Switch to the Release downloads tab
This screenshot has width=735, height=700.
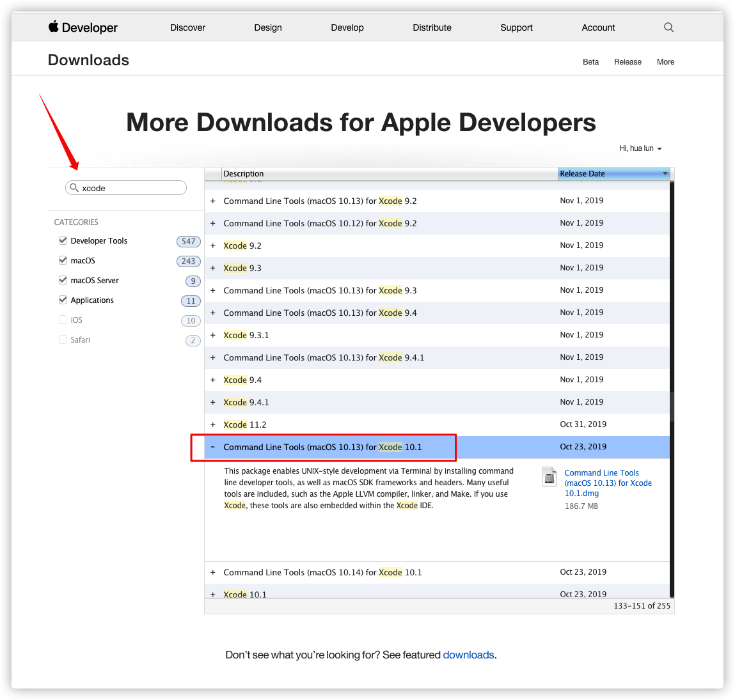[x=628, y=62]
